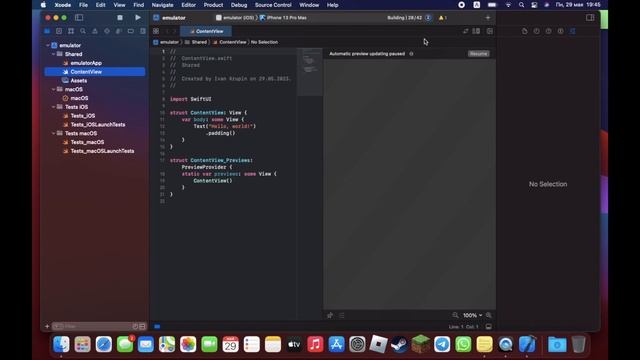Toggle the inspectors panel at far right
This screenshot has width=640, height=360.
(590, 18)
